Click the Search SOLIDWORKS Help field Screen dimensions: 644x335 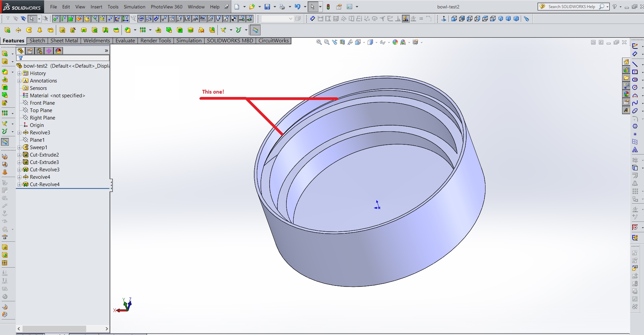pos(572,6)
